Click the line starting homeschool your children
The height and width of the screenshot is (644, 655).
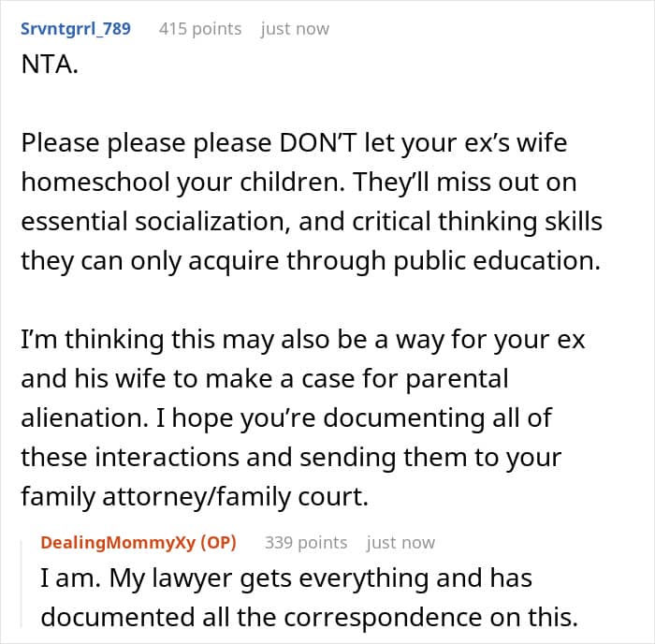pyautogui.click(x=298, y=183)
